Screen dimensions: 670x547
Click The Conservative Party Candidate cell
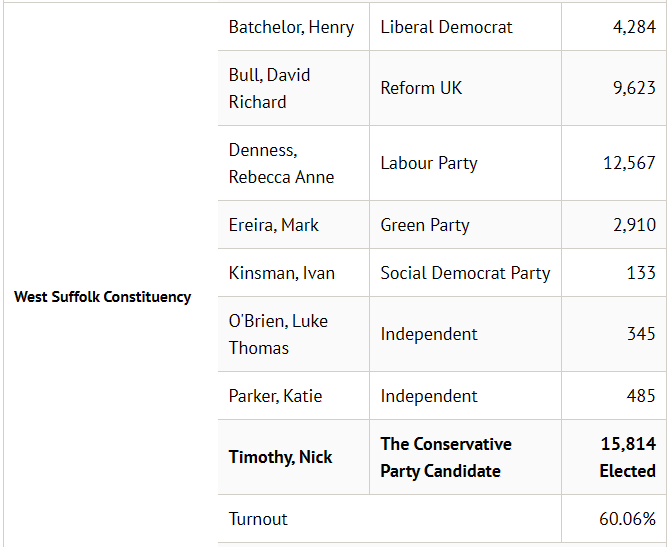(x=465, y=457)
